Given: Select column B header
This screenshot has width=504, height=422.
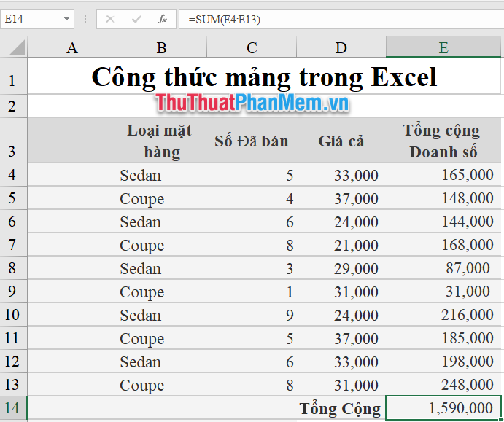Looking at the screenshot, I should 161,48.
